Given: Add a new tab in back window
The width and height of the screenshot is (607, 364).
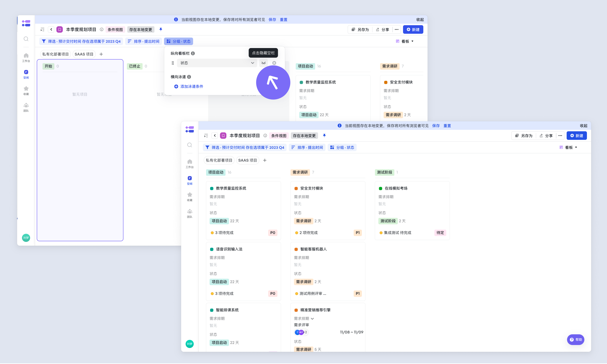Looking at the screenshot, I should tap(101, 54).
